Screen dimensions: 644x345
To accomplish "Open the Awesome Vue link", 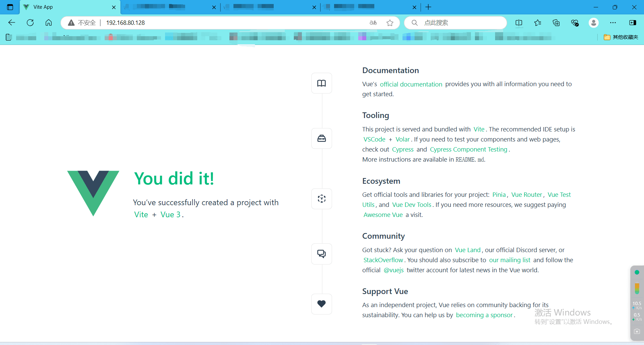I will (383, 215).
